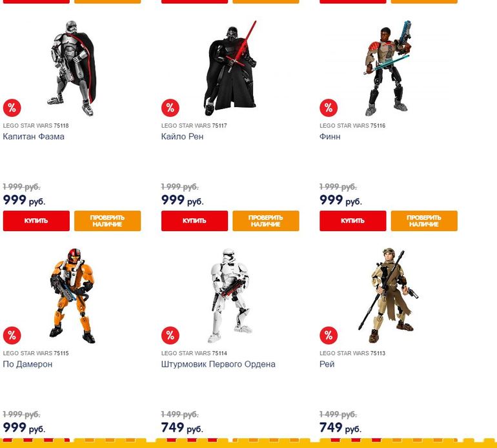Check availability of Капитан Фазма
This screenshot has width=497, height=448.
[107, 221]
